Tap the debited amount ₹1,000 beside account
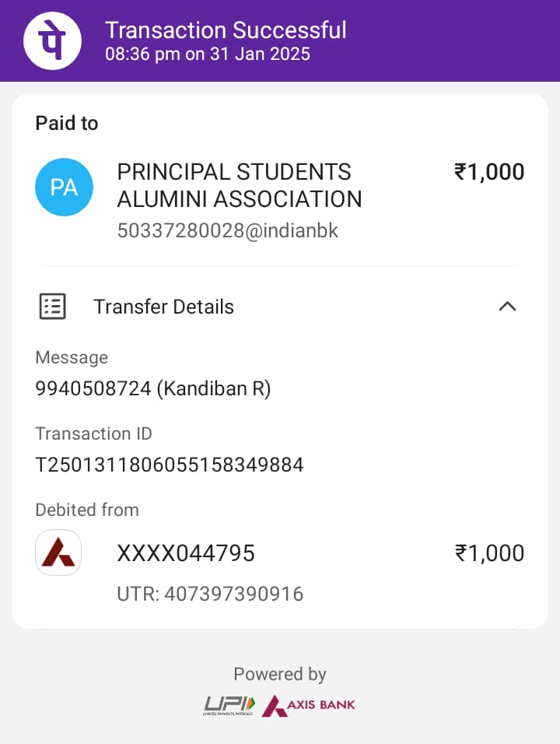 point(489,553)
